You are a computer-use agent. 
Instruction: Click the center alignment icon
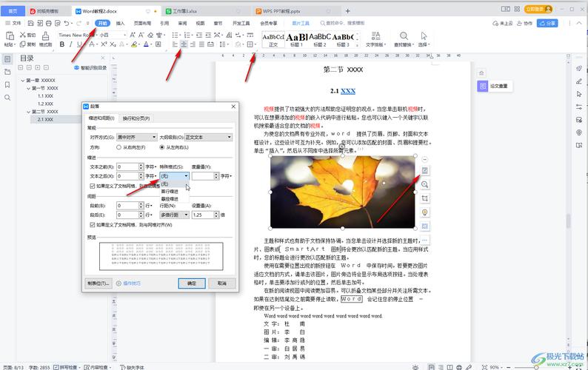pyautogui.click(x=184, y=44)
